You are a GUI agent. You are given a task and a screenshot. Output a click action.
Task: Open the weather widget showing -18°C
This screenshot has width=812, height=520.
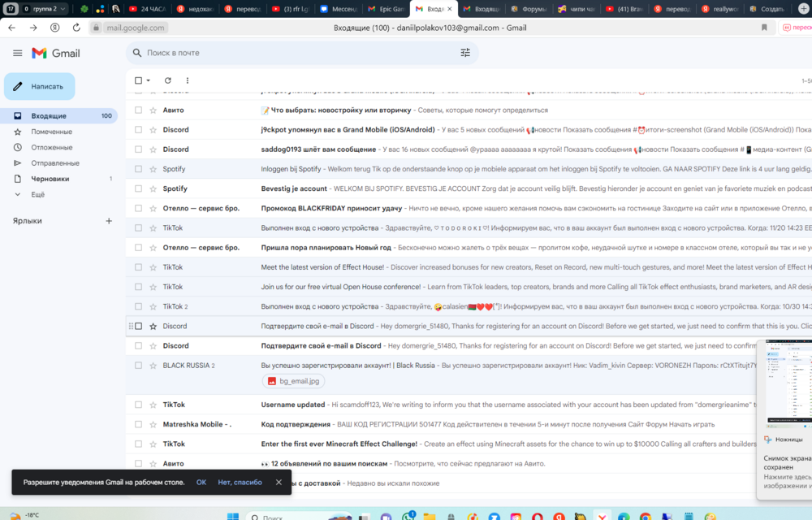(x=25, y=515)
